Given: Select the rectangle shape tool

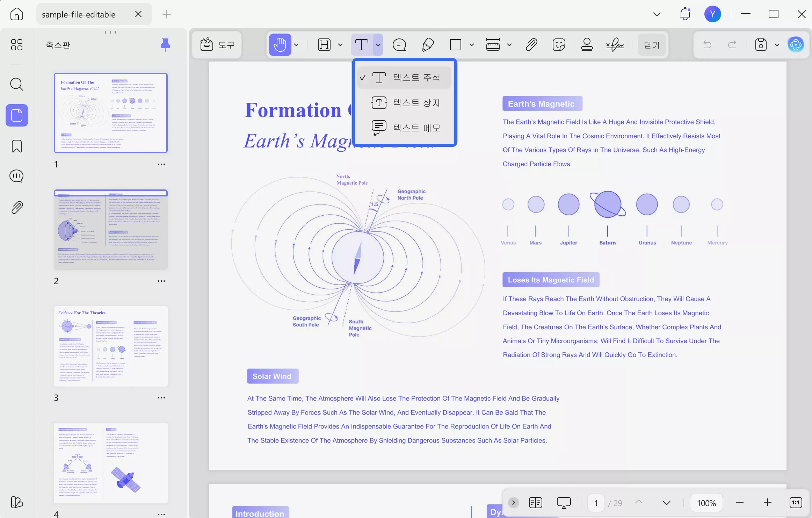Looking at the screenshot, I should pyautogui.click(x=456, y=45).
